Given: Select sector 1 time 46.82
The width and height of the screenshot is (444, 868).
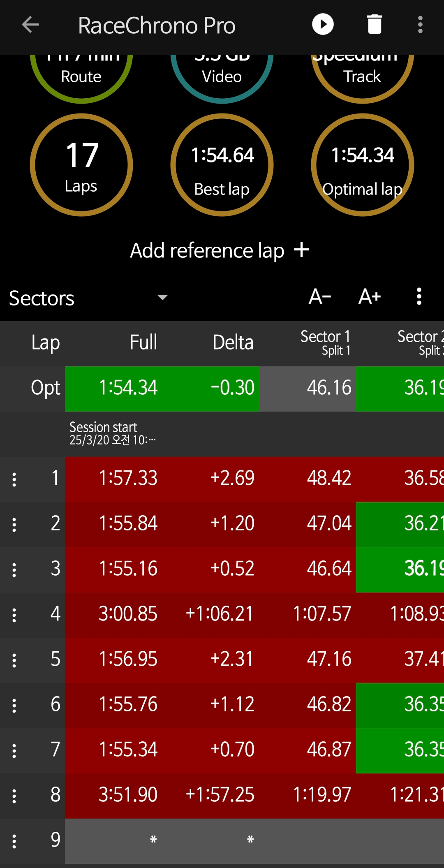Looking at the screenshot, I should 308,706.
